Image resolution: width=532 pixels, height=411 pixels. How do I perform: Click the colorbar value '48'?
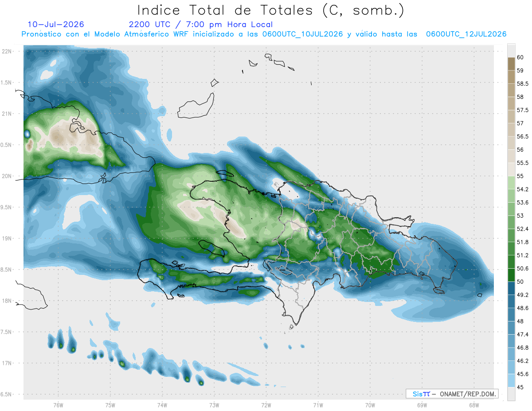click(520, 321)
